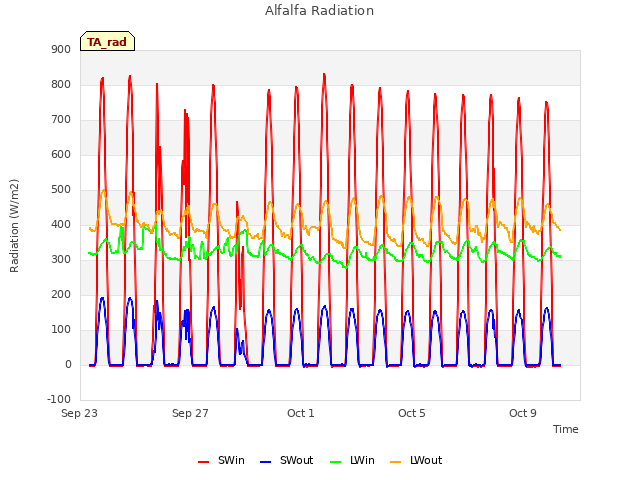The image size is (640, 480).
Task: Click the 200 y-axis tick label
Action: pyautogui.click(x=61, y=295)
